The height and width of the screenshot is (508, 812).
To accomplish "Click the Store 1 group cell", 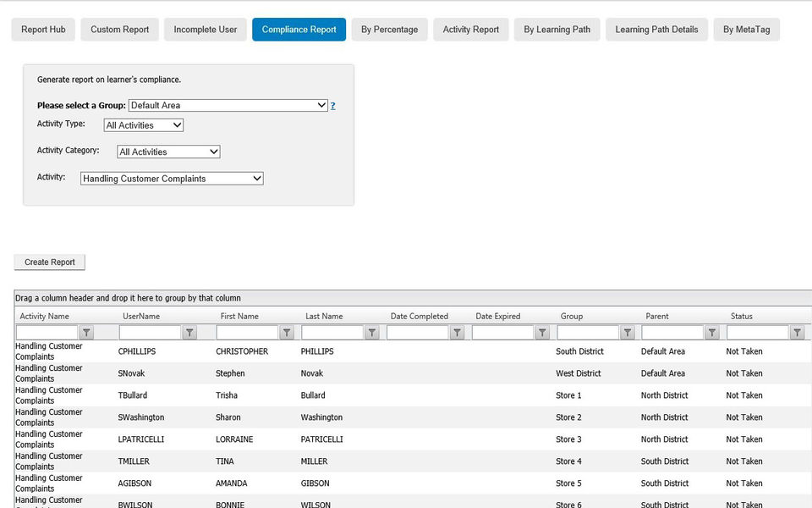I will click(x=568, y=395).
